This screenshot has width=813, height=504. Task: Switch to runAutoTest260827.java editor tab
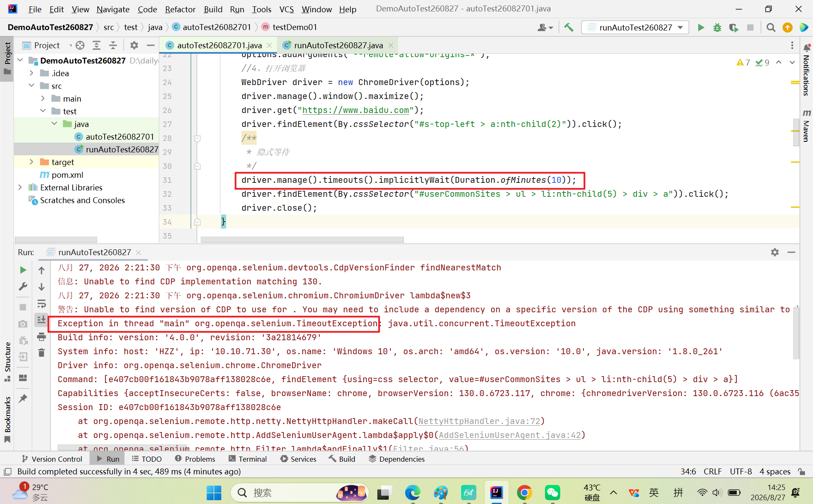point(338,45)
